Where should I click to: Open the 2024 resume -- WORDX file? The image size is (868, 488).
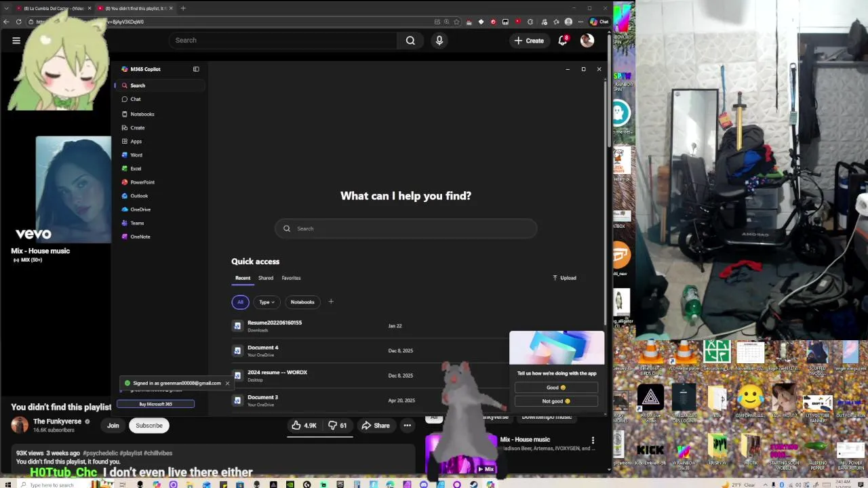click(x=277, y=372)
